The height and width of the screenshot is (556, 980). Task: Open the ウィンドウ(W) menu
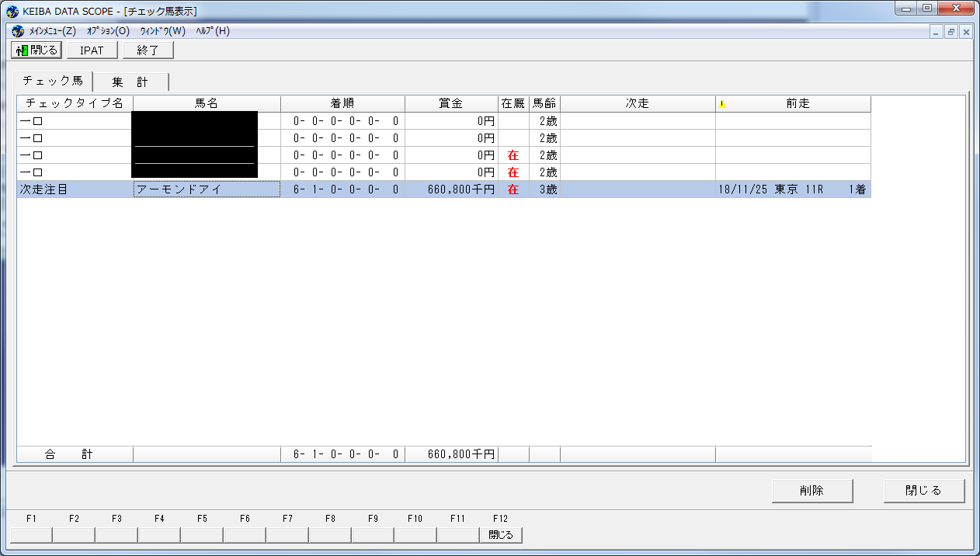[163, 31]
